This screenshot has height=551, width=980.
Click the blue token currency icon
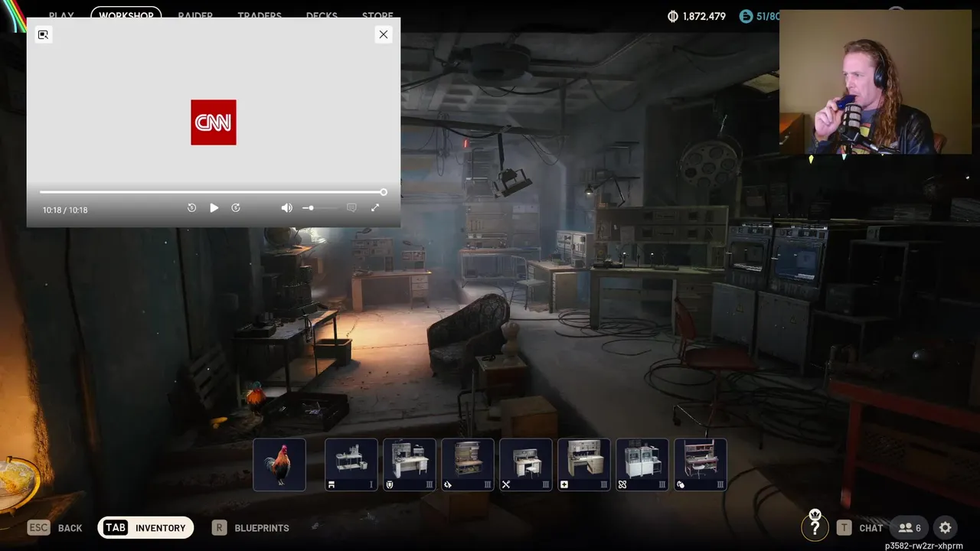[x=746, y=16]
